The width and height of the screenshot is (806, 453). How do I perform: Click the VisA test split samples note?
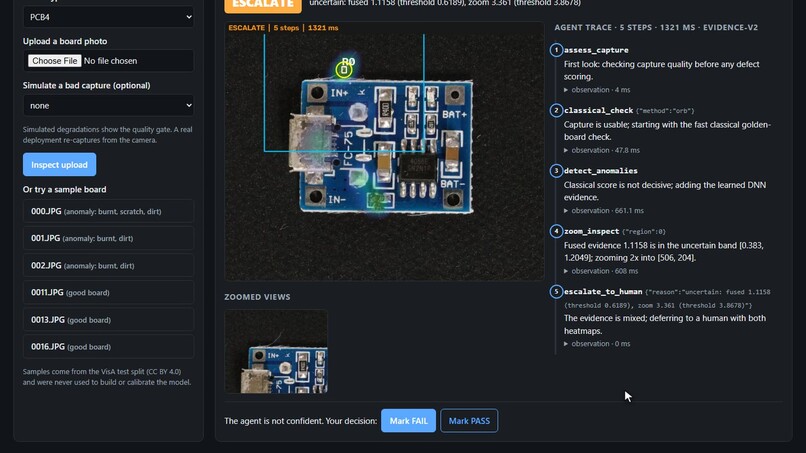tap(107, 377)
